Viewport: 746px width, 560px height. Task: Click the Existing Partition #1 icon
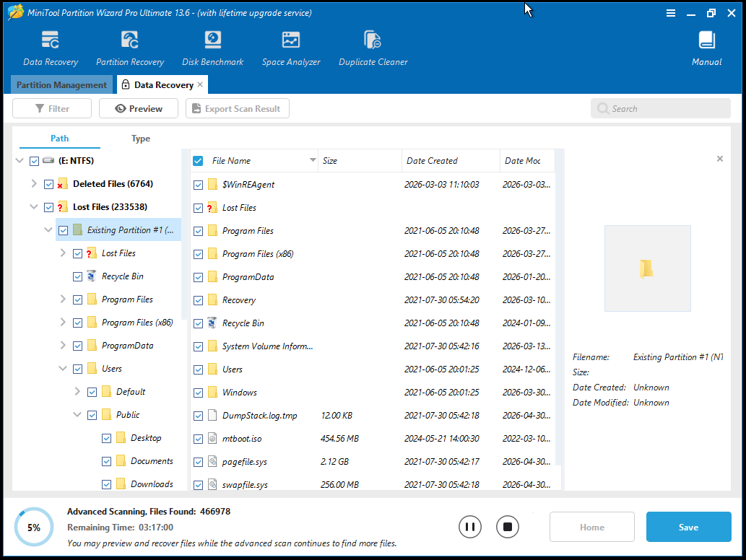tap(77, 230)
